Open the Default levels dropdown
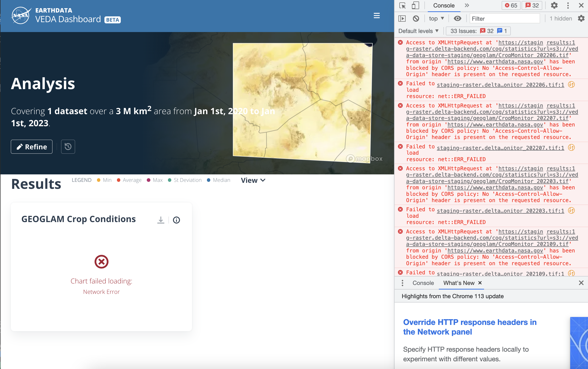The width and height of the screenshot is (588, 369). [418, 31]
